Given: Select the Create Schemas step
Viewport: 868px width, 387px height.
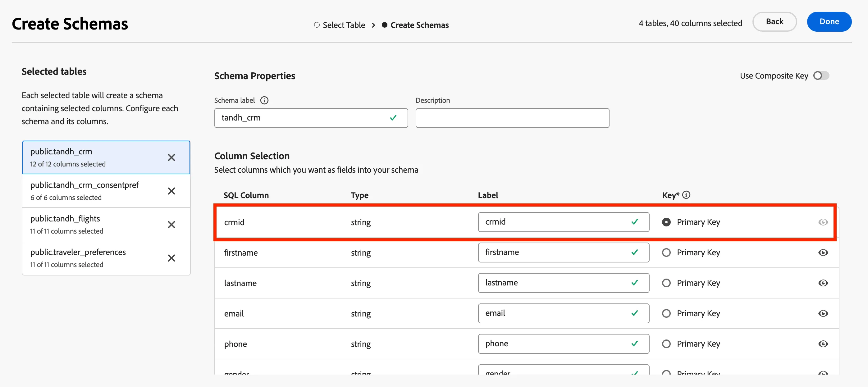Looking at the screenshot, I should pyautogui.click(x=415, y=25).
